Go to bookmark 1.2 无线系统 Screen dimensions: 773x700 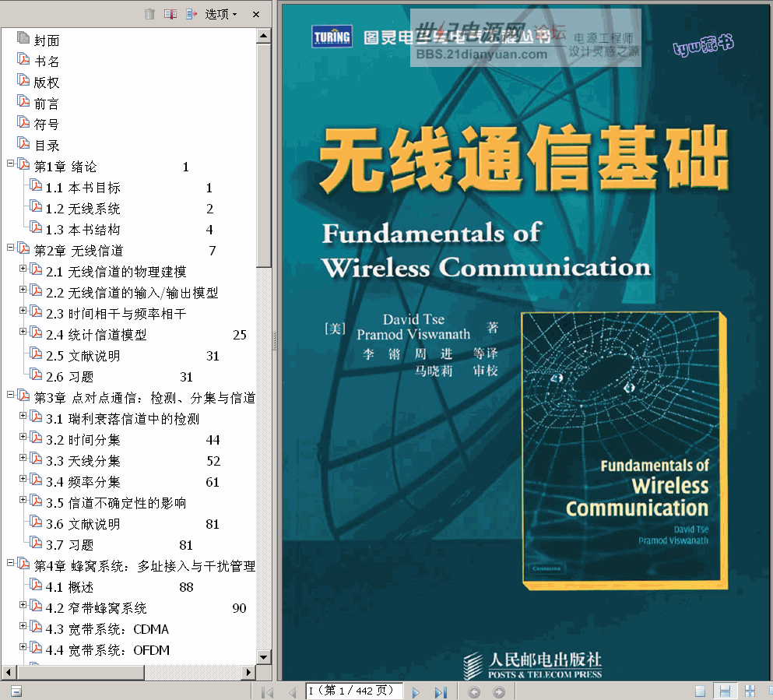[x=93, y=209]
